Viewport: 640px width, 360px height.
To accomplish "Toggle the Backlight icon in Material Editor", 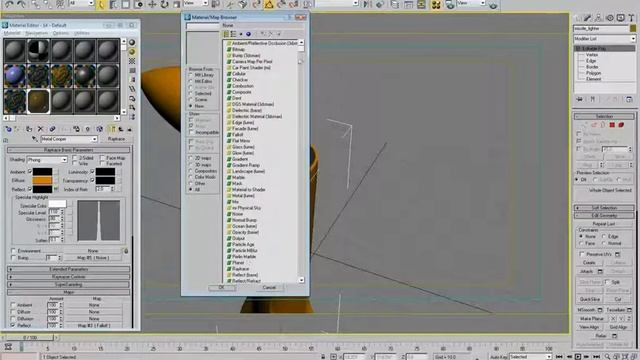I will coord(132,52).
